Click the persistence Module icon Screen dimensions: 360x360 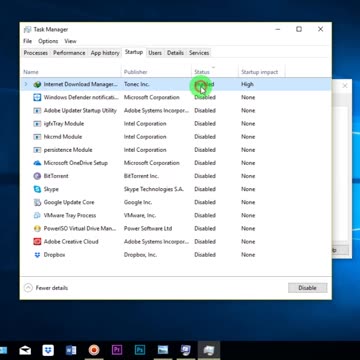37,150
